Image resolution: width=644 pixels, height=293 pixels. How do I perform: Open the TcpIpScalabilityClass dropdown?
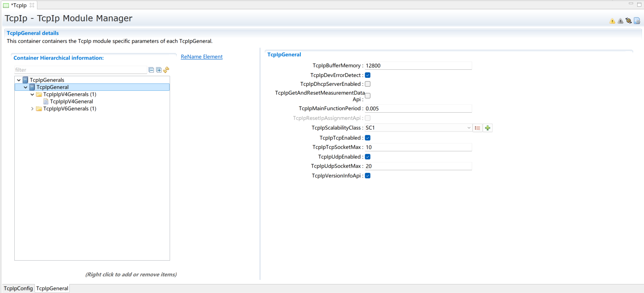(x=468, y=128)
